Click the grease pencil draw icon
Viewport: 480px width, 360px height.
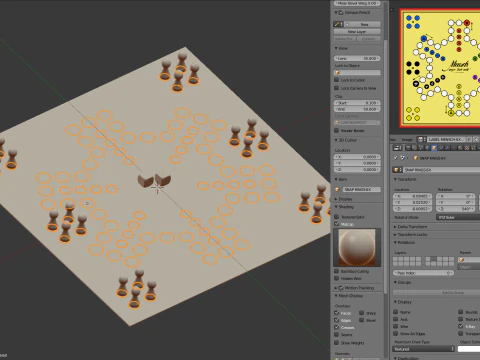338,24
